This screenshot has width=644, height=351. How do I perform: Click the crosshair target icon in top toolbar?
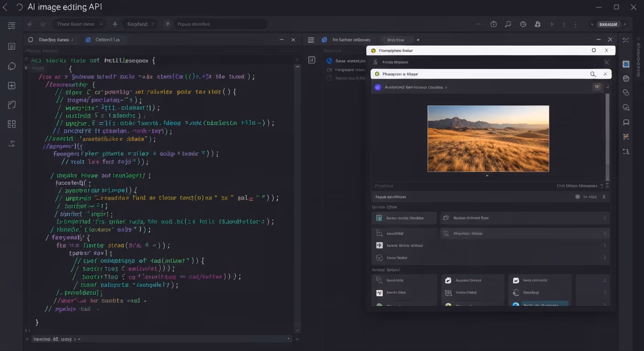click(x=523, y=24)
